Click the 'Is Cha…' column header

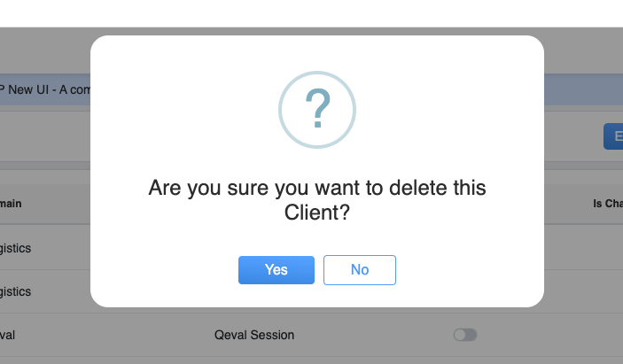click(607, 204)
